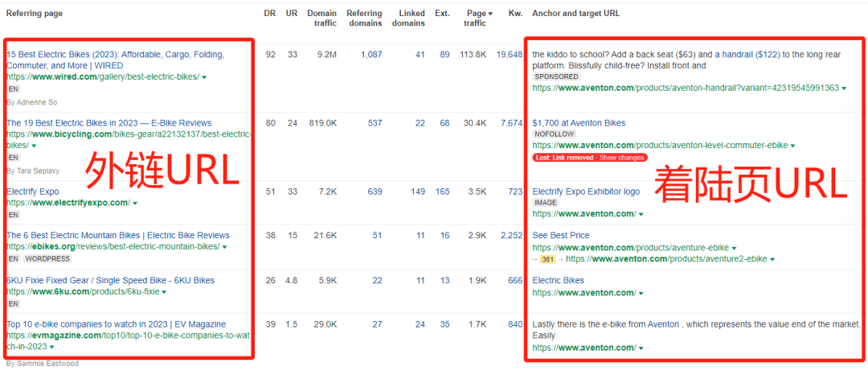Open Top 10 e-bike companies EV Magazine link
Screen dimensions: 868x371
pyautogui.click(x=116, y=324)
